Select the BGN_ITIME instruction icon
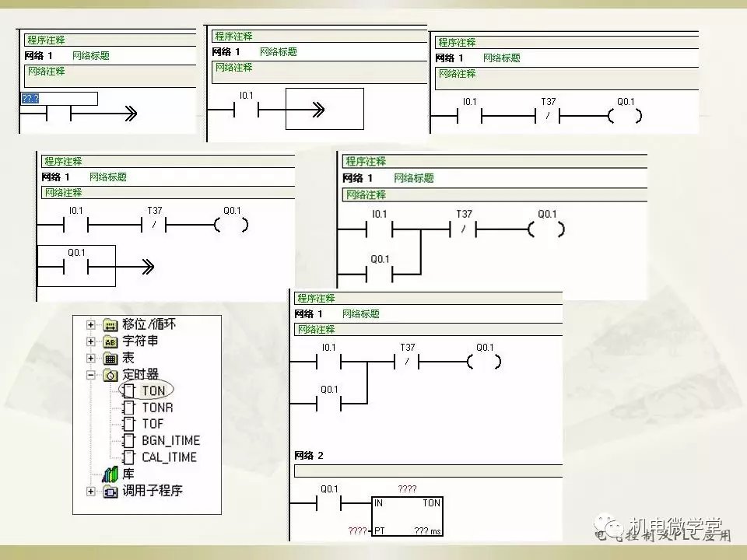The image size is (747, 560). tap(129, 441)
